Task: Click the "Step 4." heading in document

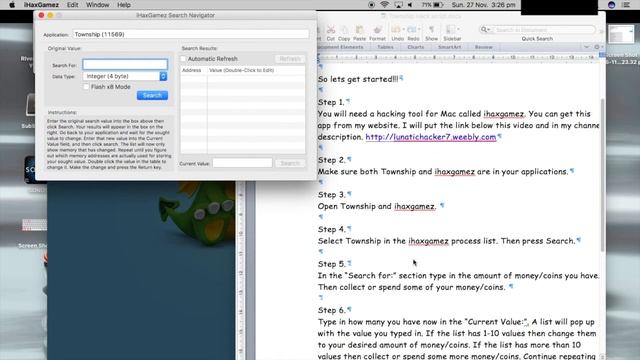Action: [x=332, y=229]
